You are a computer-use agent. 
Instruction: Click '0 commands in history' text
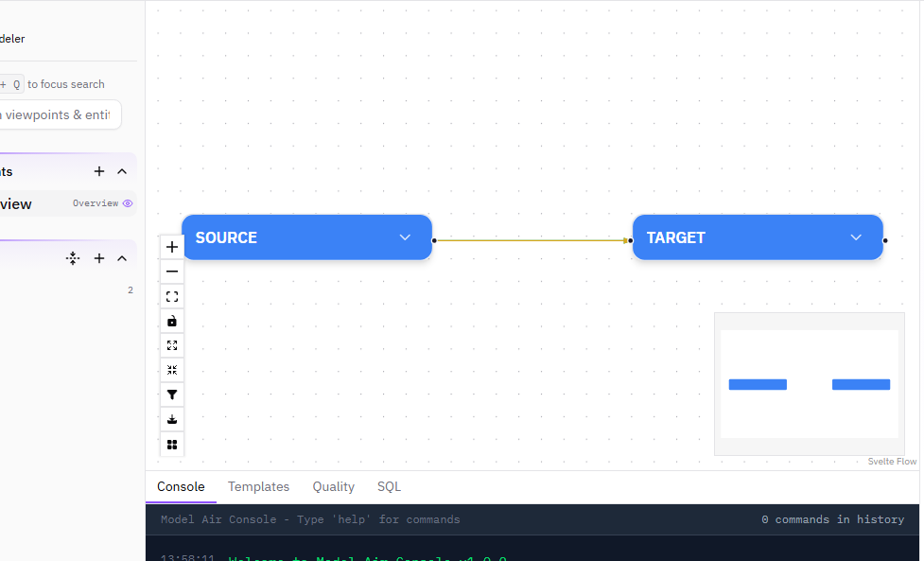click(832, 519)
